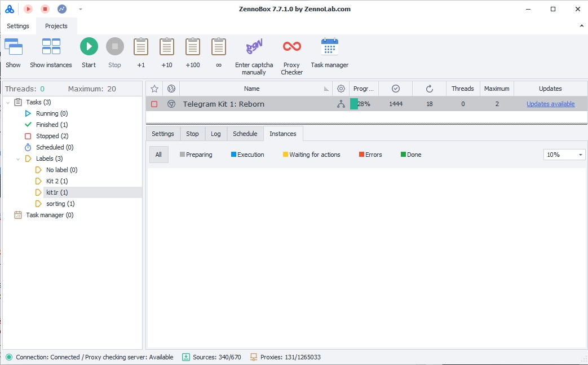Image resolution: width=588 pixels, height=365 pixels.
Task: Toggle the Errors filter
Action: click(x=370, y=155)
